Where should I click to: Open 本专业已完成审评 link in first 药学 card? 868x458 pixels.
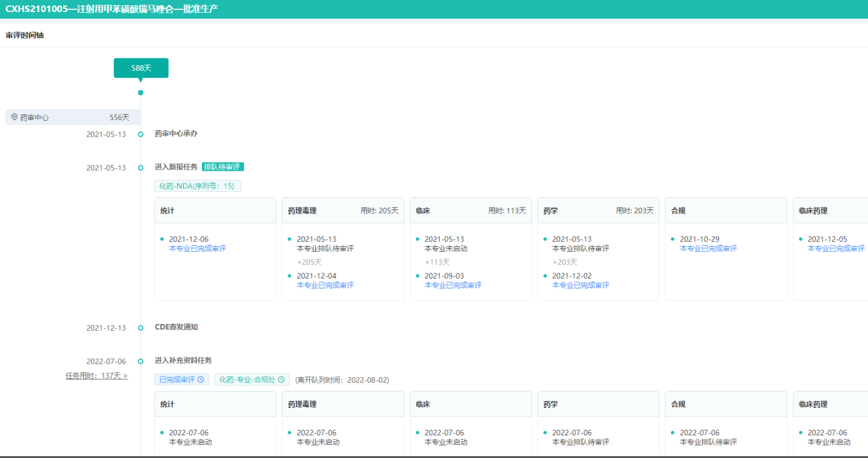tap(580, 285)
